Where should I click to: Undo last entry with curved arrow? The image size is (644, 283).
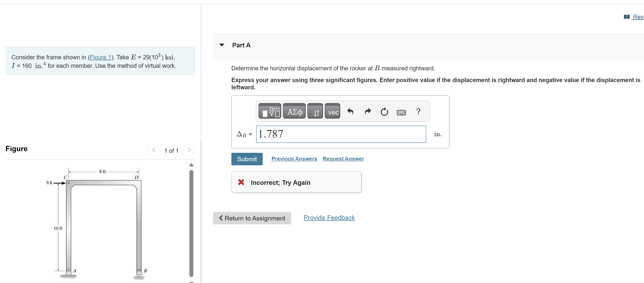tap(350, 111)
